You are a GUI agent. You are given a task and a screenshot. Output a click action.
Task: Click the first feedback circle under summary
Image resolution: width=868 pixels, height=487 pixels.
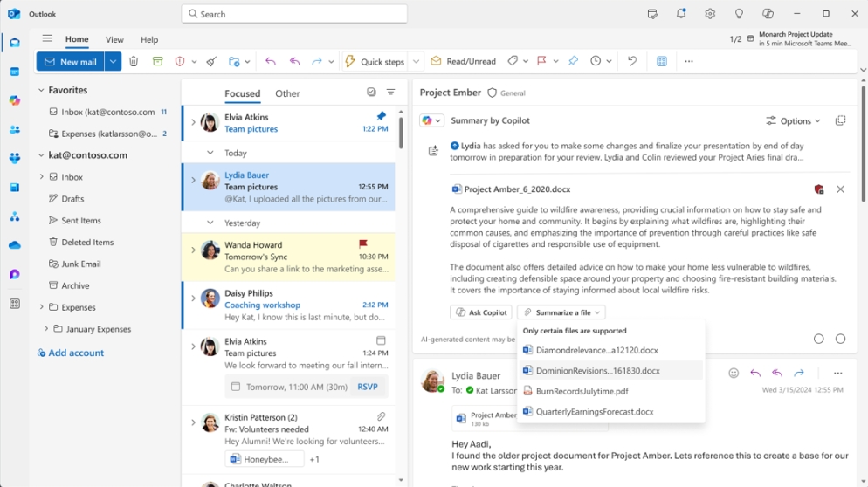(819, 339)
